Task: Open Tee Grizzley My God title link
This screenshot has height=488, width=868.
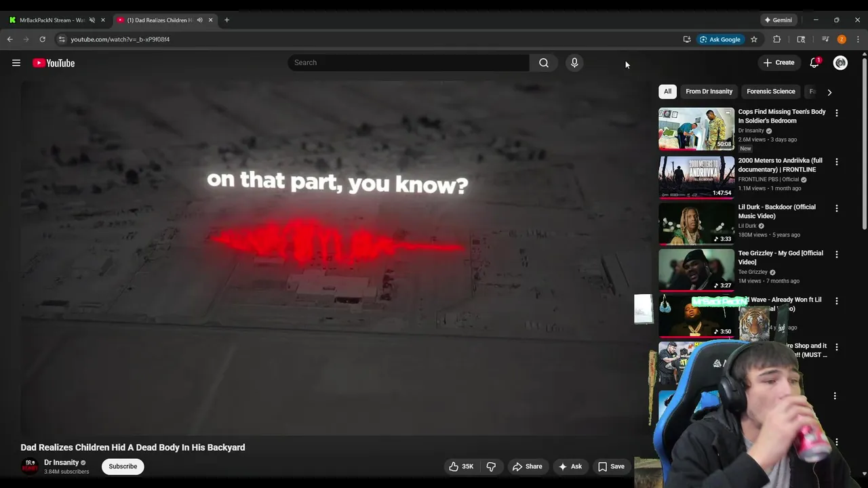Action: coord(781,258)
